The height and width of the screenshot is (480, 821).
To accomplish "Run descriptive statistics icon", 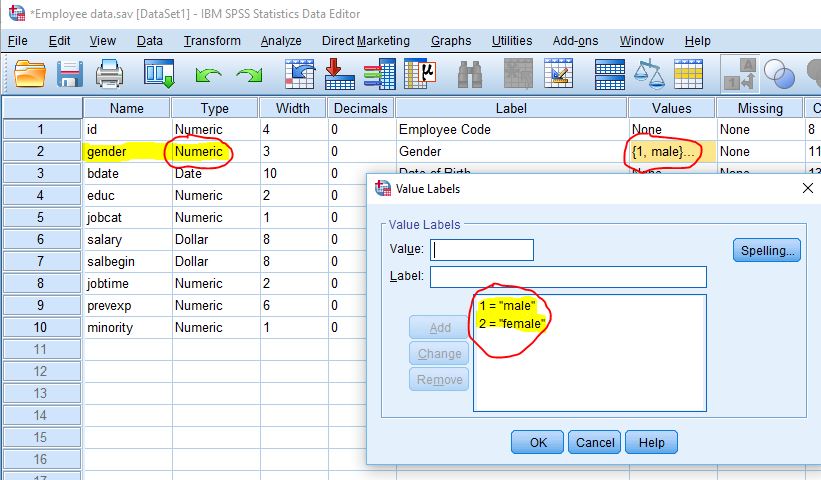I will pos(420,73).
